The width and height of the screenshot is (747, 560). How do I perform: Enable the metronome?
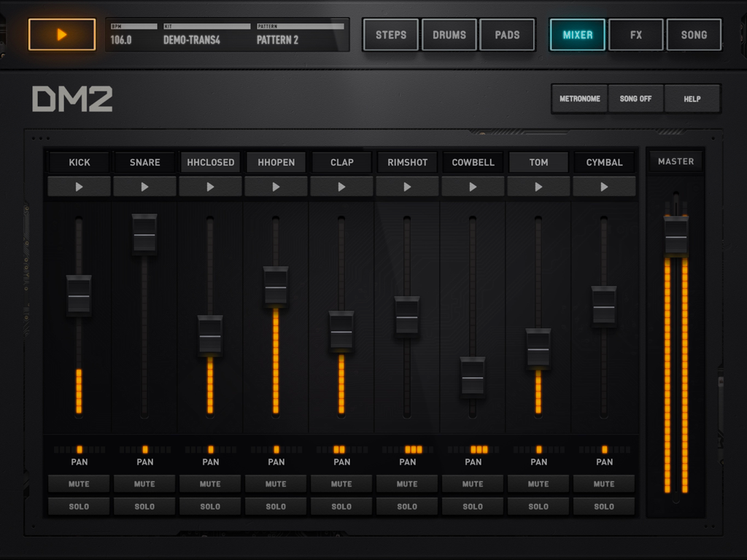pyautogui.click(x=578, y=98)
